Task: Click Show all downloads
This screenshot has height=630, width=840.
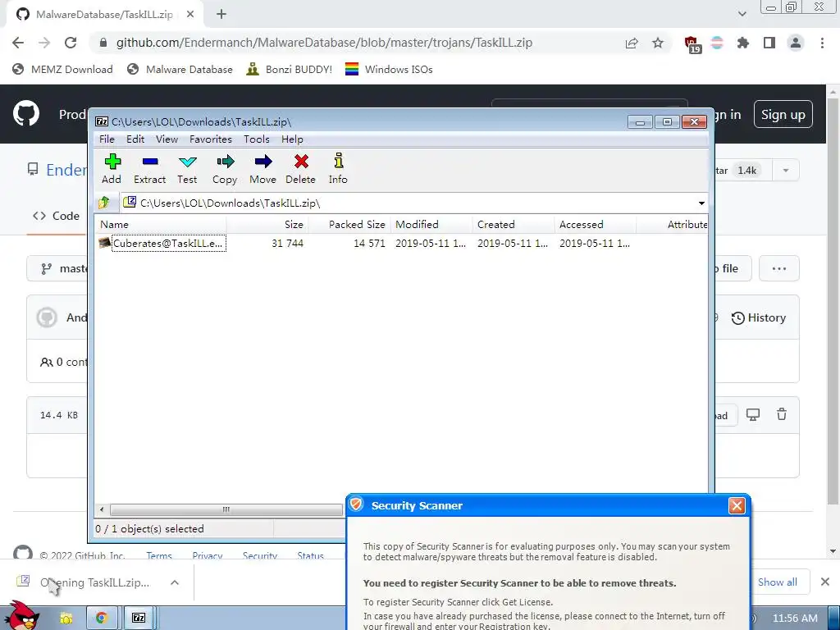Action: 778,582
